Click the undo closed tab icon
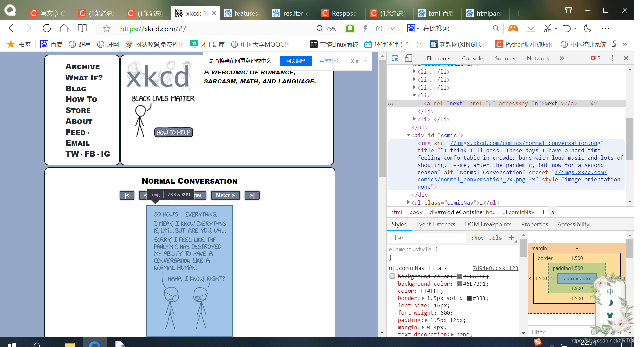The width and height of the screenshot is (644, 347). coord(567,28)
